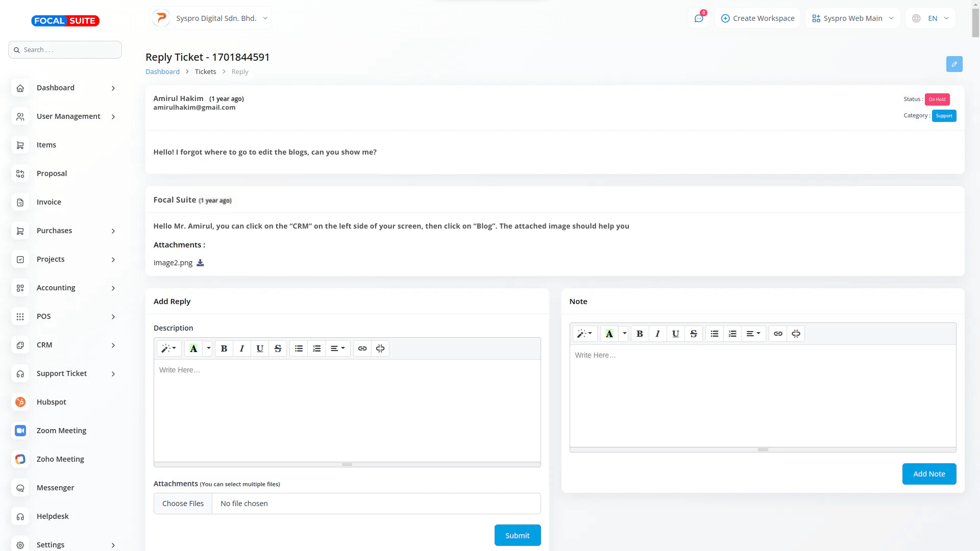Insert a link in the Add Reply editor
Image resolution: width=980 pixels, height=551 pixels.
click(362, 348)
